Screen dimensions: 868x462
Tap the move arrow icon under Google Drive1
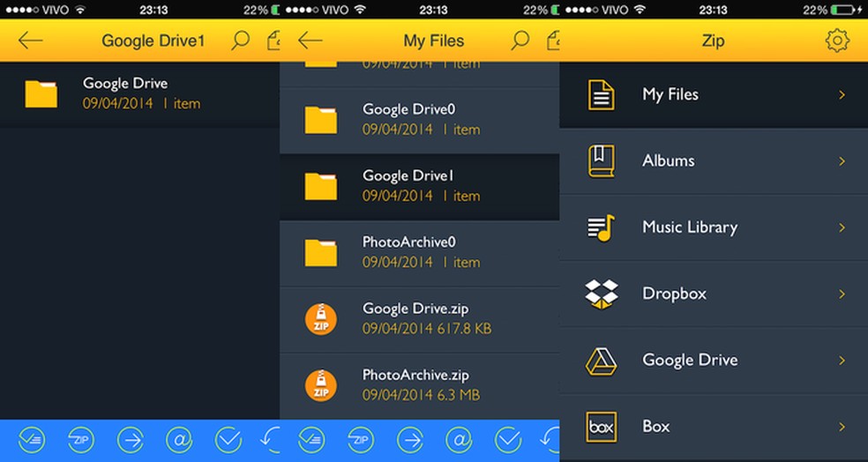click(131, 441)
